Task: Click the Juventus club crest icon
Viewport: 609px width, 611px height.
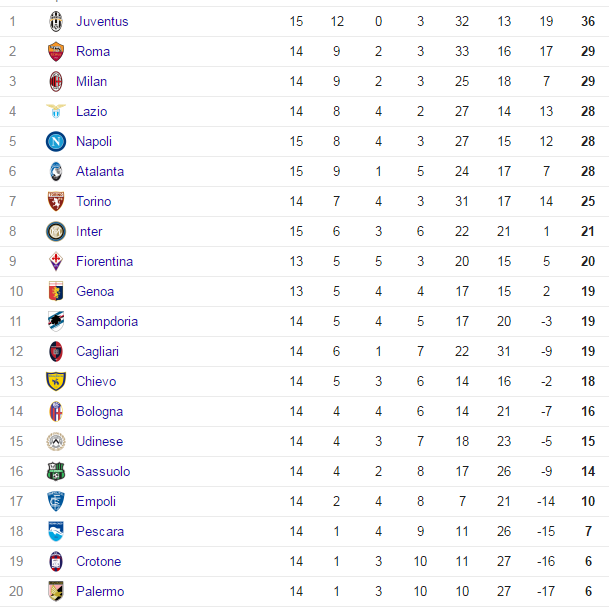Action: pyautogui.click(x=55, y=21)
